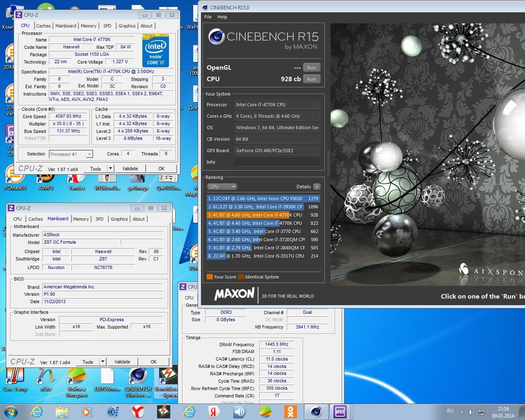Screen dimensions: 525x420
Task: Click the Yandex Я taskbar icon
Action: (214, 411)
